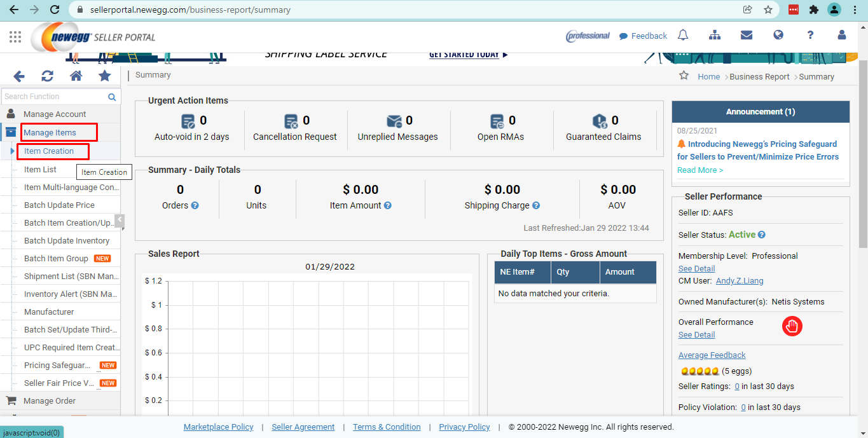Image resolution: width=868 pixels, height=438 pixels.
Task: Click See Detail under Overall Performance
Action: tap(696, 335)
